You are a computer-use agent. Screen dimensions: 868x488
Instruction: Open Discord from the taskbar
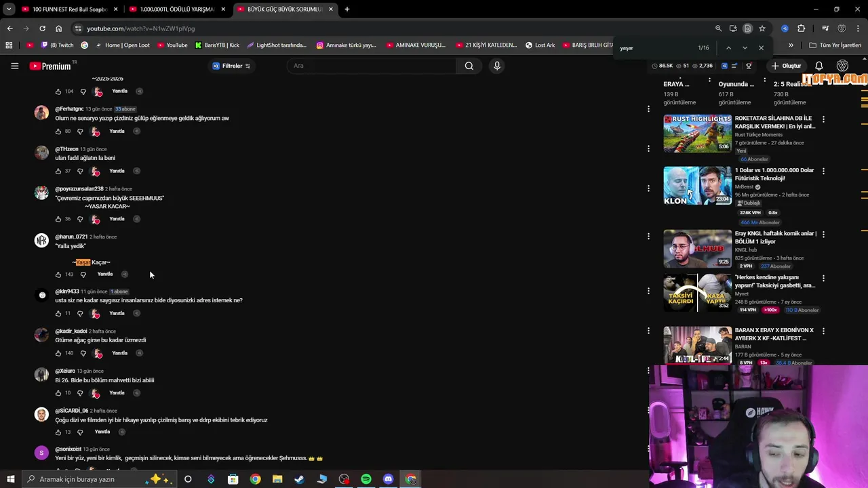[x=388, y=479]
